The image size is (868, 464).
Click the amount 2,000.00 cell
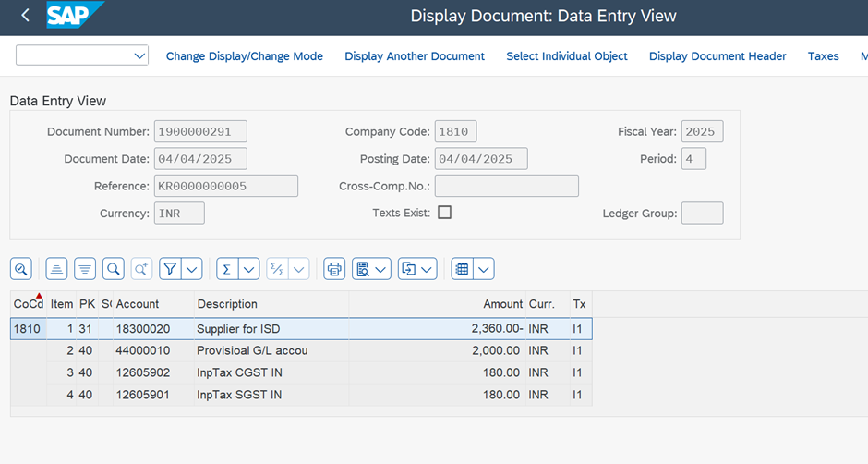438,350
